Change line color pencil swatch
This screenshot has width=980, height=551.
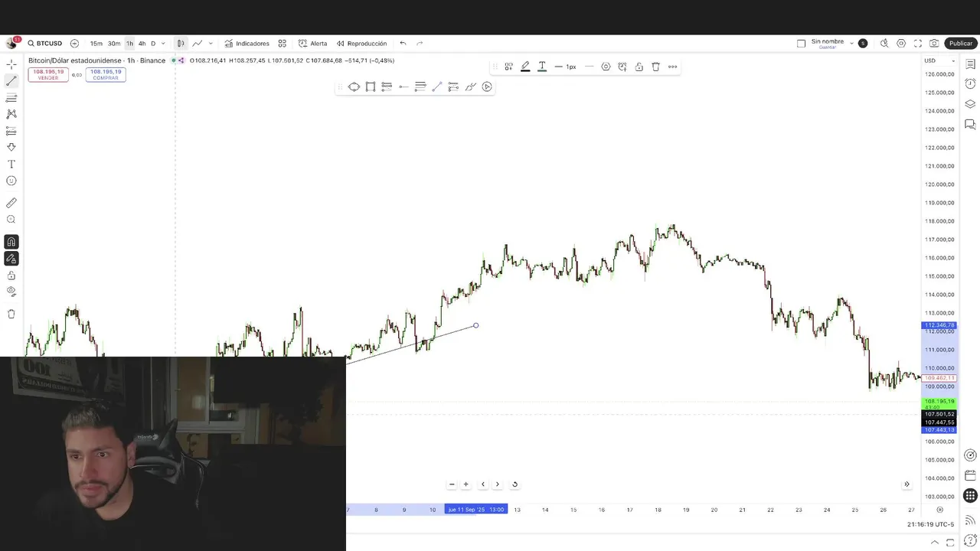click(x=525, y=67)
